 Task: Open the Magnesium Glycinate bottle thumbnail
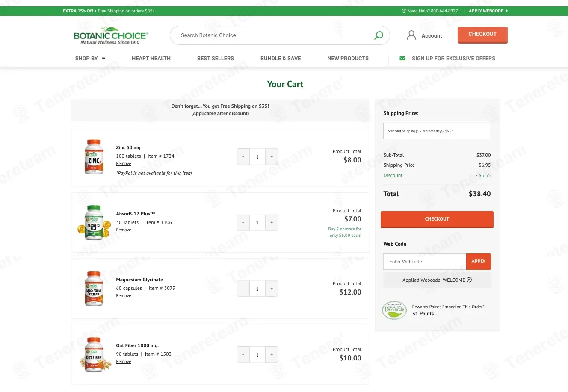coord(94,289)
